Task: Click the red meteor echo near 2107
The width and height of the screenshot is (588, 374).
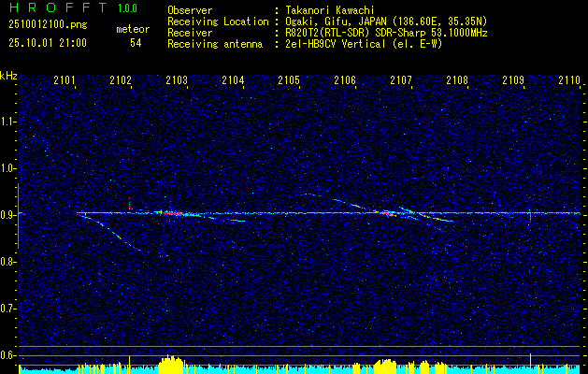Action: click(x=386, y=213)
